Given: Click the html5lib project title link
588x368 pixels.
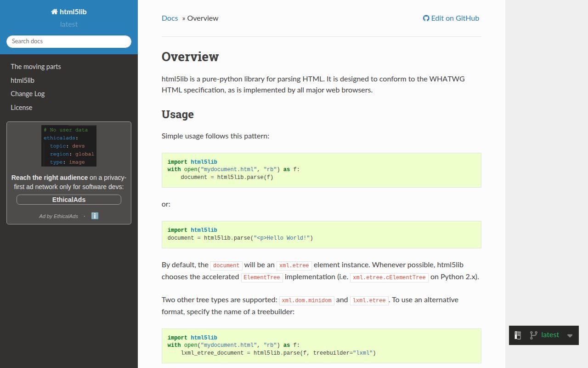Looking at the screenshot, I should point(69,12).
